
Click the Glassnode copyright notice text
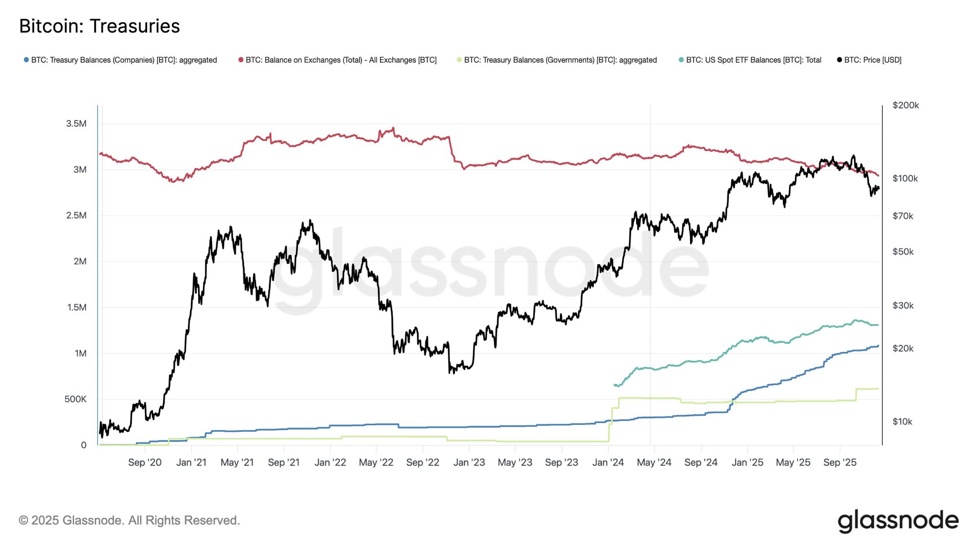129,520
